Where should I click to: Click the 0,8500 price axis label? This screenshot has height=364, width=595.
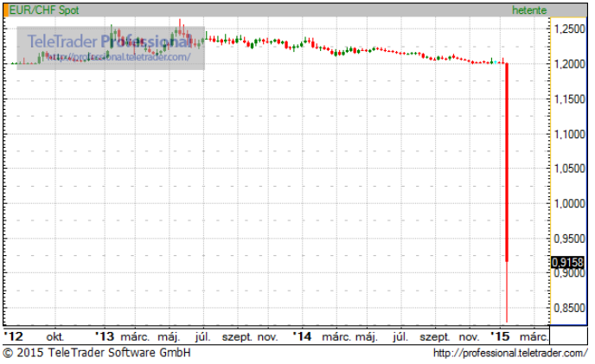pos(570,308)
